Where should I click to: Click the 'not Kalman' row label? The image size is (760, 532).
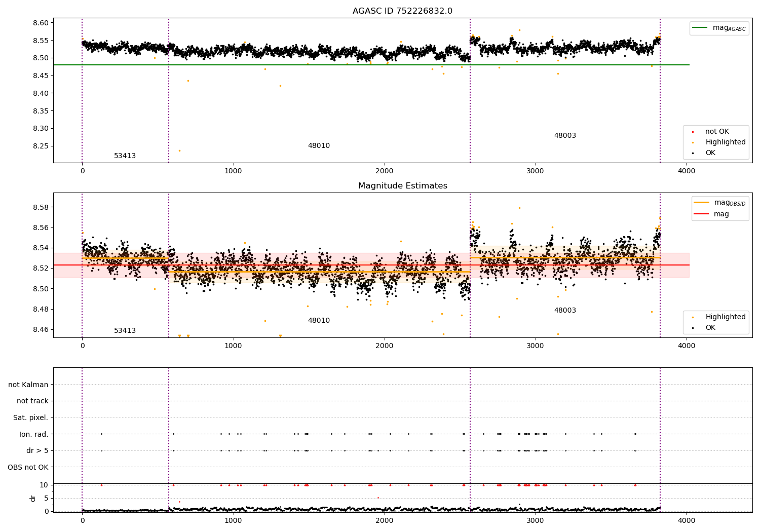click(28, 385)
